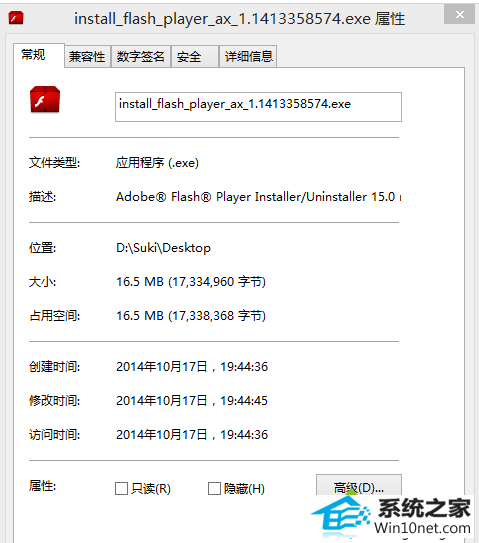Open the 数字签名 tab

pyautogui.click(x=141, y=56)
